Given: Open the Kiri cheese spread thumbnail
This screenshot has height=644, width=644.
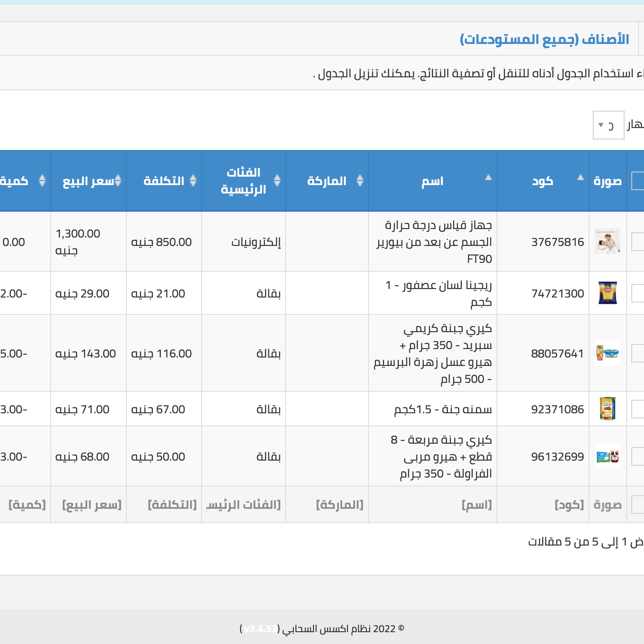Looking at the screenshot, I should coord(607,353).
